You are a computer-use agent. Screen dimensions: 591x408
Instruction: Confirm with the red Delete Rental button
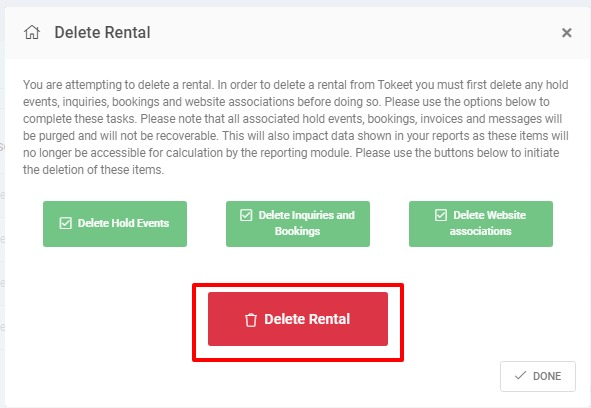pos(298,319)
